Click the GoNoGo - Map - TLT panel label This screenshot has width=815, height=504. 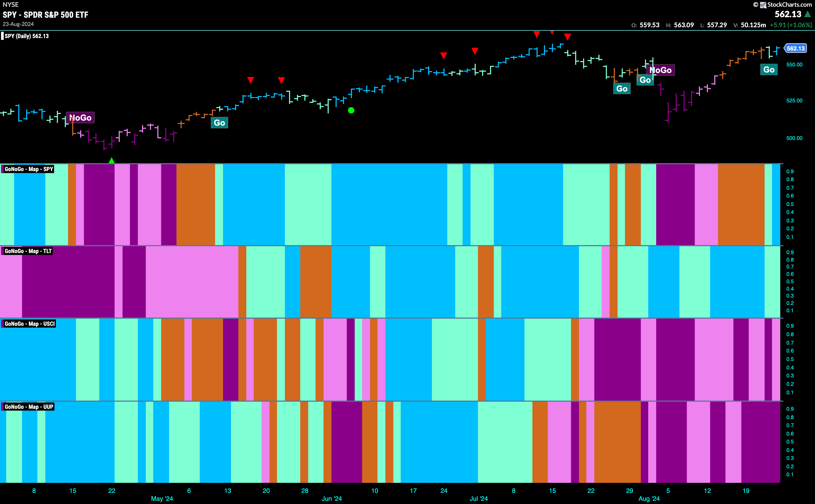point(28,251)
